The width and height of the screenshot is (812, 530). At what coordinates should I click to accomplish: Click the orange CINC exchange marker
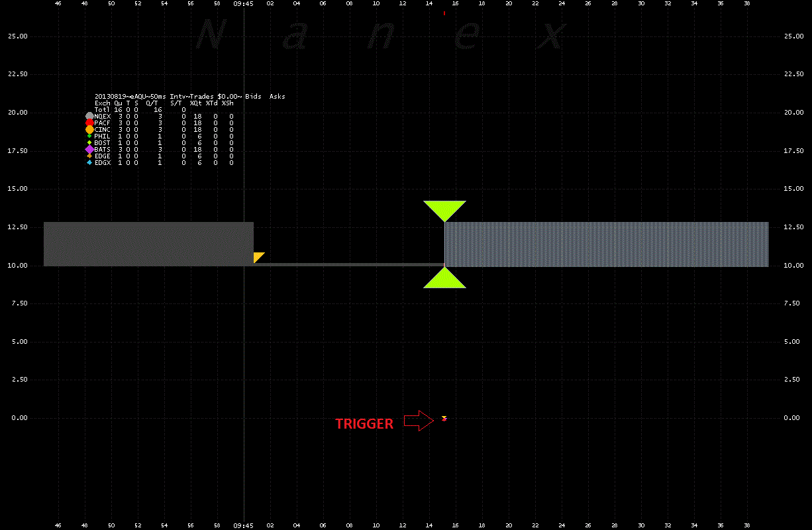click(x=89, y=129)
